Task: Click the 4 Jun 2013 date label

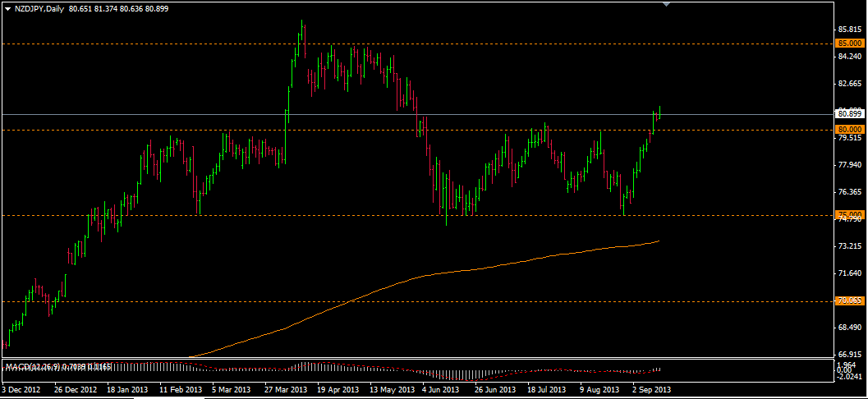Action: click(x=441, y=390)
